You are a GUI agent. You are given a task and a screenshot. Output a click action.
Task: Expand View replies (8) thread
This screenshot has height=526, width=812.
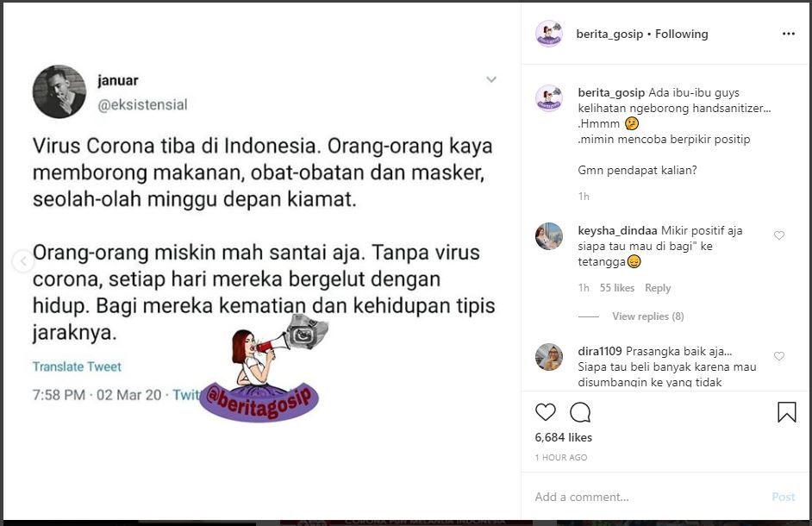pyautogui.click(x=648, y=316)
